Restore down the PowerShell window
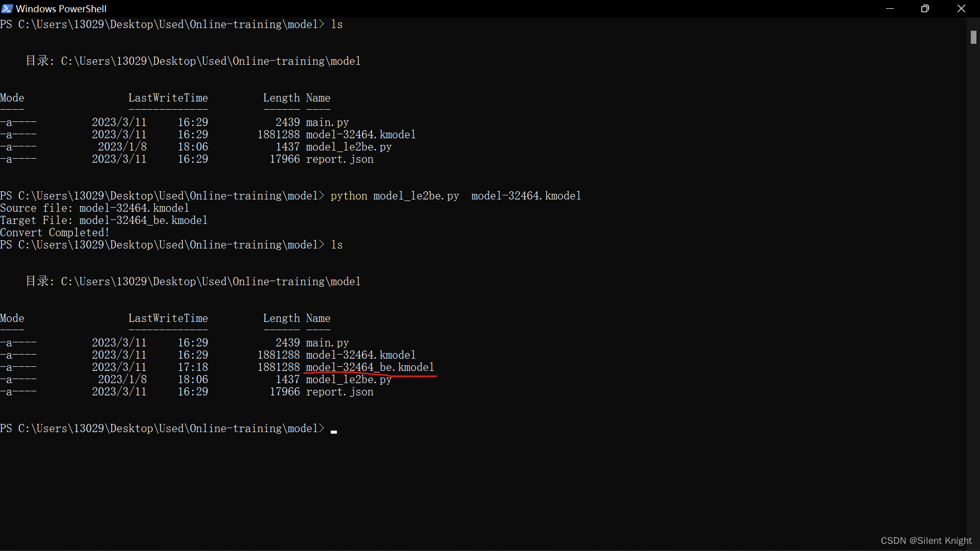This screenshot has width=980, height=551. coord(925,9)
